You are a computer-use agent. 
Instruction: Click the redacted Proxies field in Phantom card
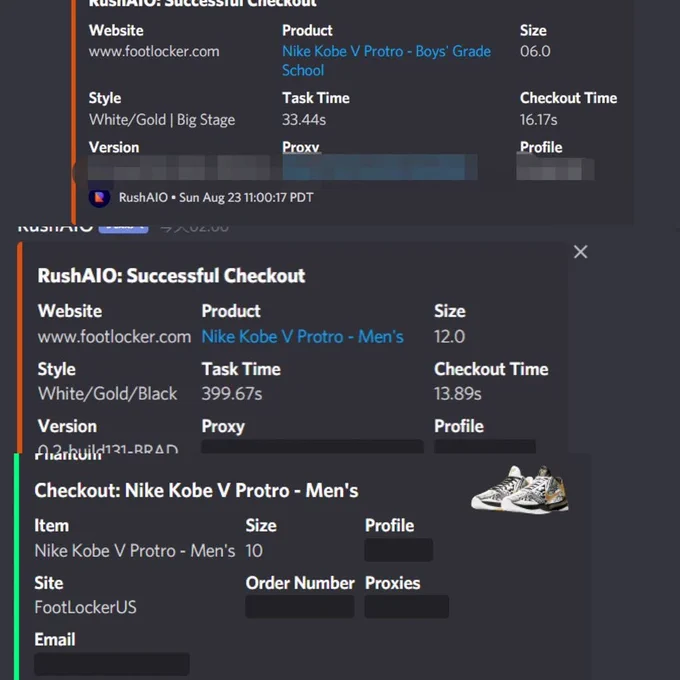tap(406, 606)
